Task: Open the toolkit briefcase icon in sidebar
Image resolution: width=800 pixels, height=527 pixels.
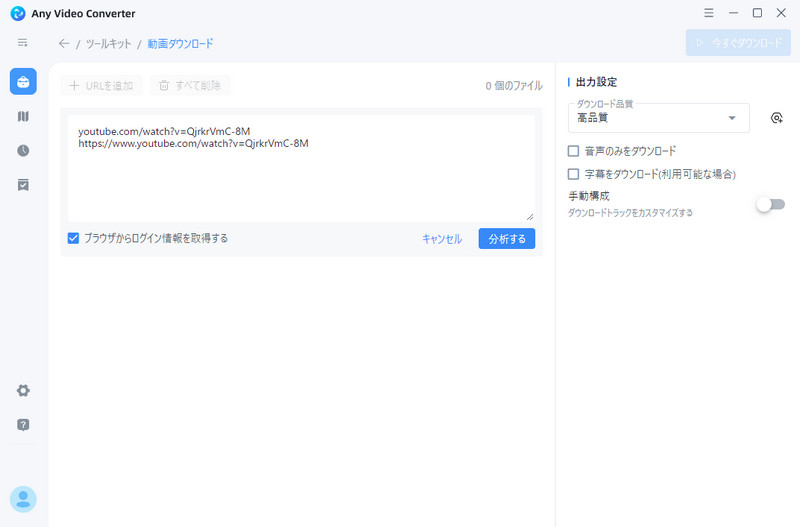Action: [x=23, y=82]
